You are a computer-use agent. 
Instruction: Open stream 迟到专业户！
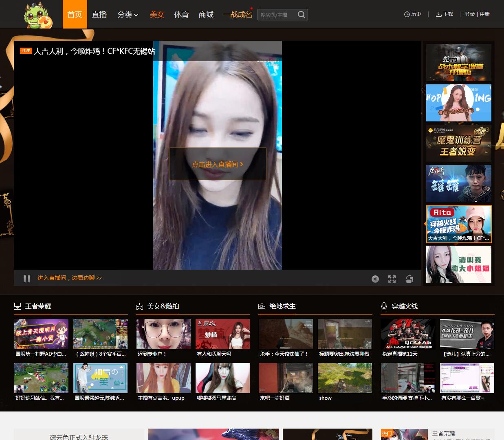163,339
